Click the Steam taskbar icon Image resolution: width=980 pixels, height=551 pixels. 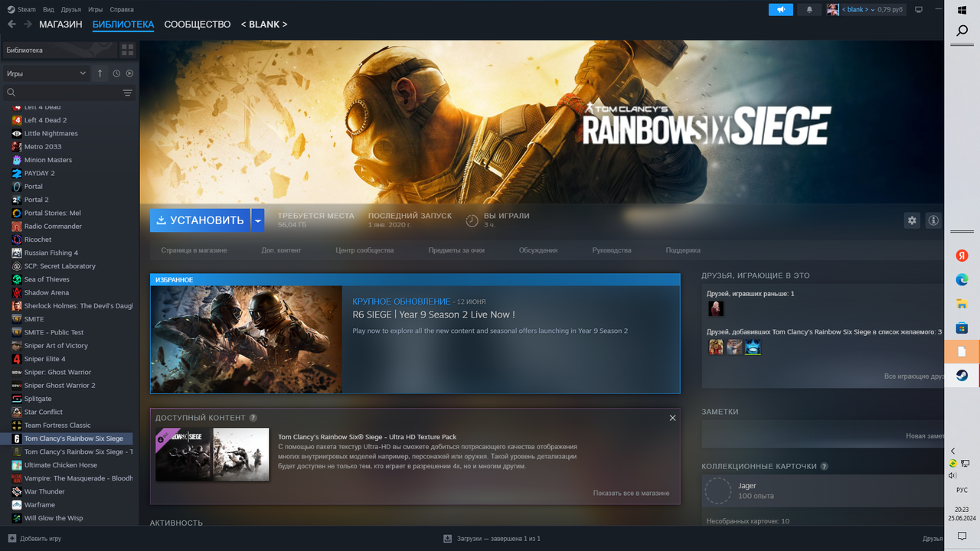[962, 376]
